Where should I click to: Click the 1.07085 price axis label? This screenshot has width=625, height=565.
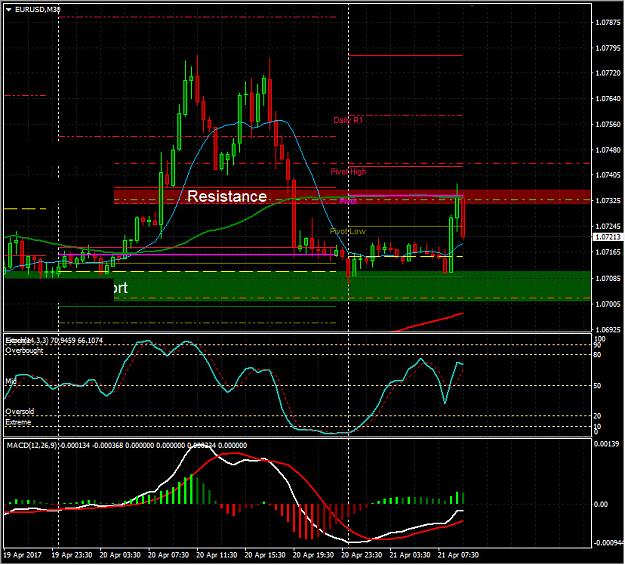(608, 278)
